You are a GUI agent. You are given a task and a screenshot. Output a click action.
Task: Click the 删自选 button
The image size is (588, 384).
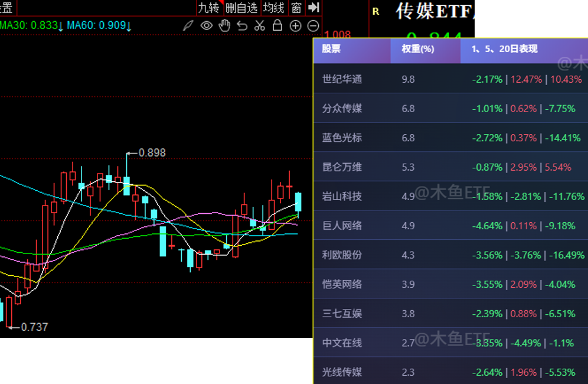tap(241, 8)
